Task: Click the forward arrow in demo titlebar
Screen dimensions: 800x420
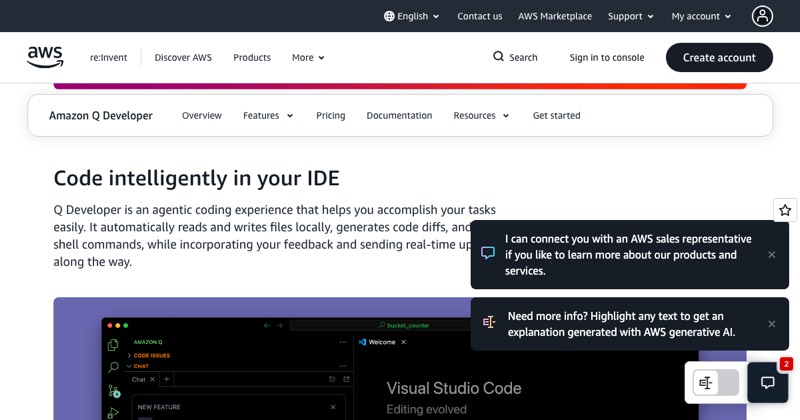Action: pyautogui.click(x=280, y=325)
